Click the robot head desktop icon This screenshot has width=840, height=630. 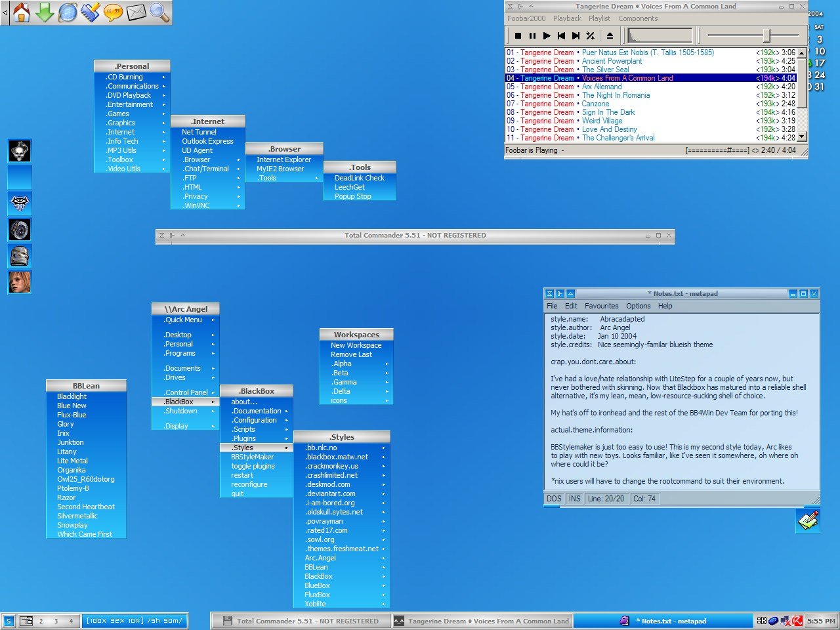click(20, 256)
